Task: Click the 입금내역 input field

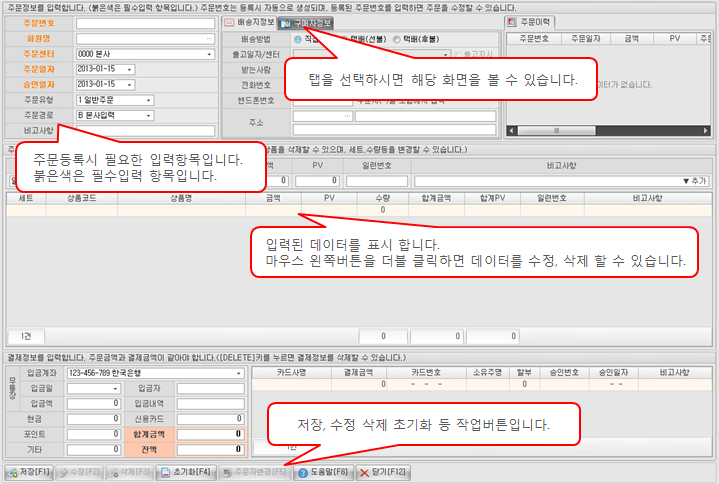Action: click(210, 404)
